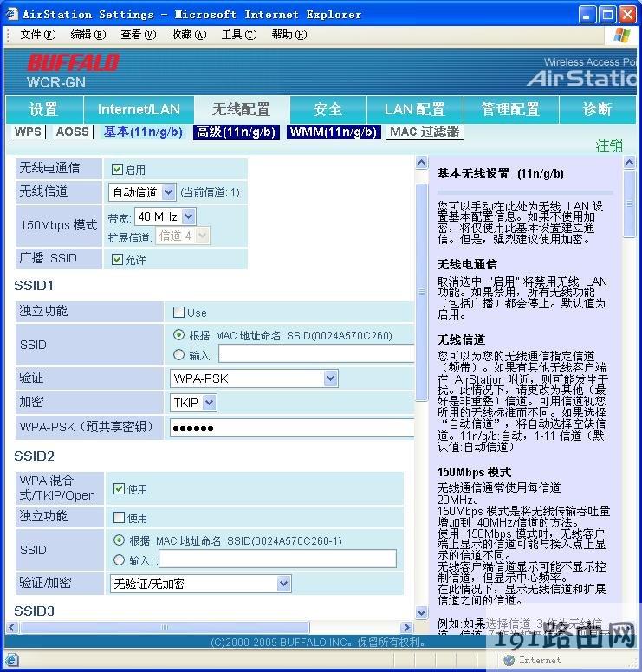
Task: Switch to the 管理配置 tab
Action: tap(511, 110)
